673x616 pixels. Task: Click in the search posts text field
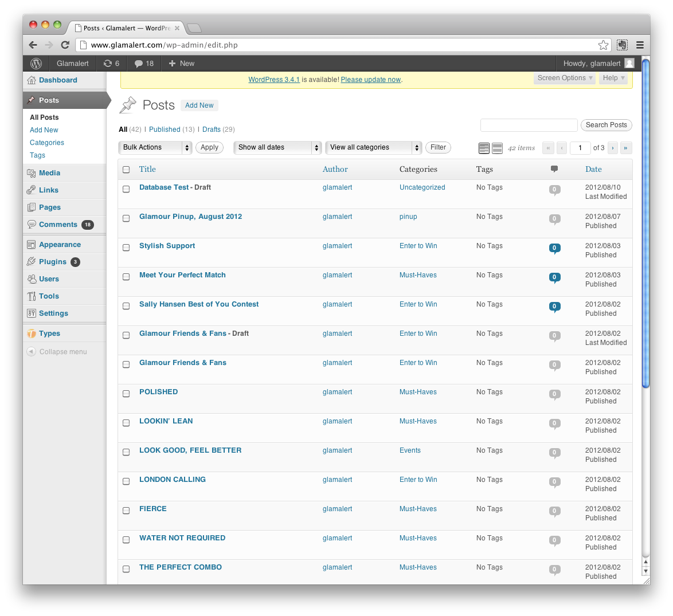click(x=529, y=125)
